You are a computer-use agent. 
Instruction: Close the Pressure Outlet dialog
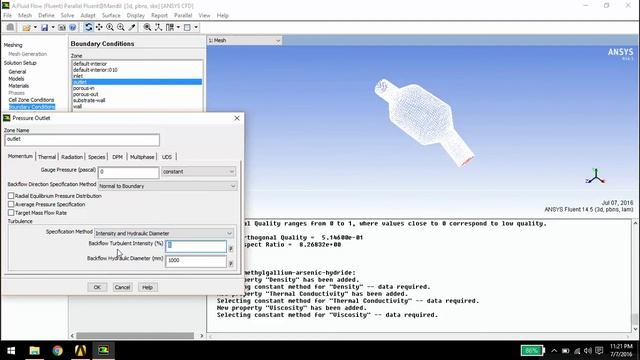pyautogui.click(x=237, y=118)
